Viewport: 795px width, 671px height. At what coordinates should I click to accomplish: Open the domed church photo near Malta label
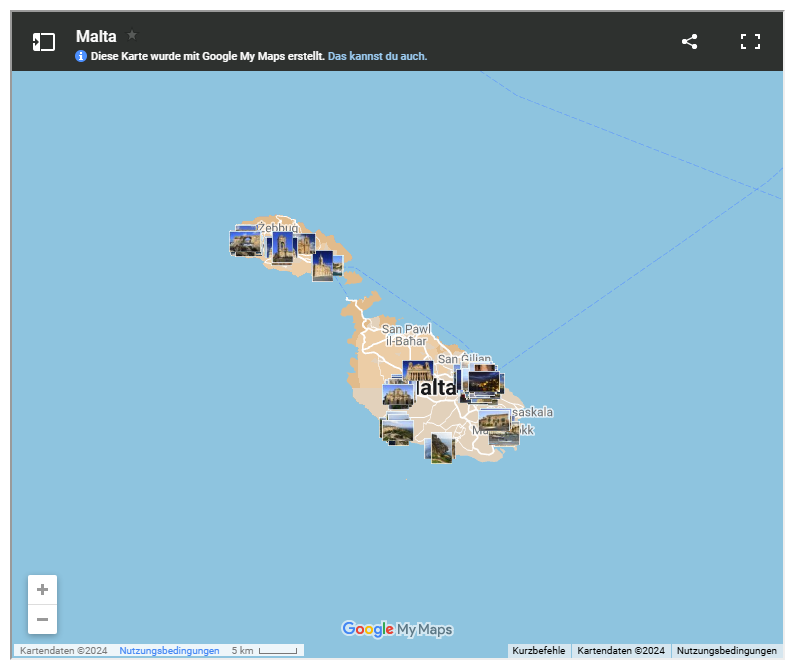[417, 371]
